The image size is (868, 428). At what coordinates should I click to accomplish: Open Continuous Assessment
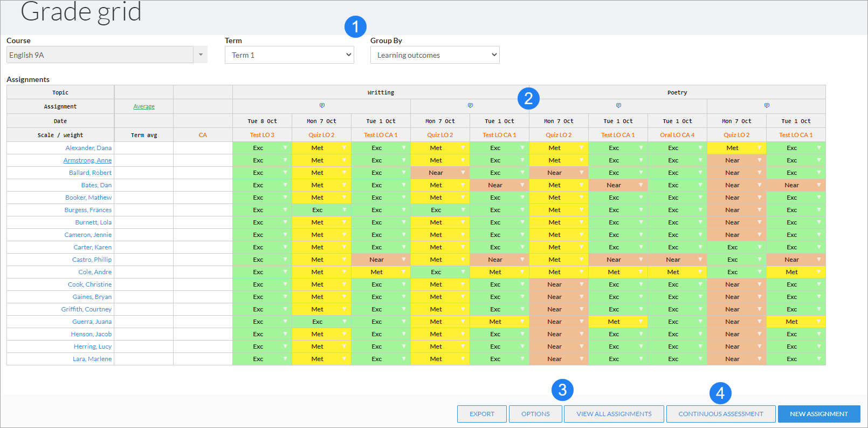point(721,414)
